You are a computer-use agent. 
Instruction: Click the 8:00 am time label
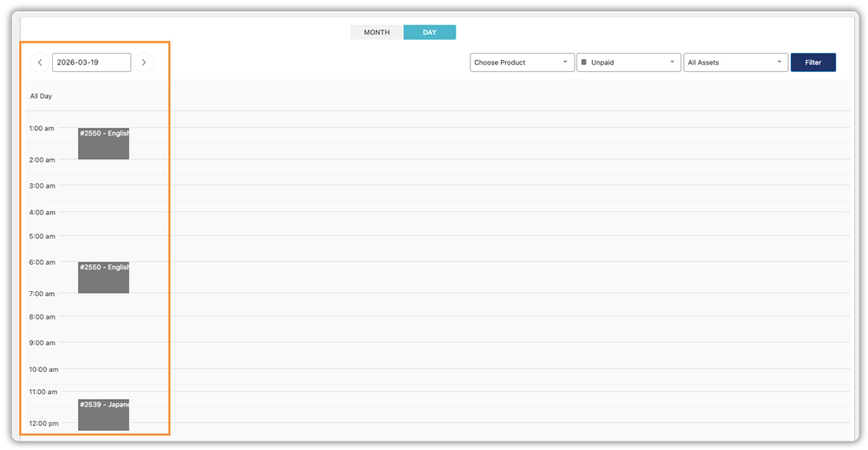pyautogui.click(x=42, y=317)
